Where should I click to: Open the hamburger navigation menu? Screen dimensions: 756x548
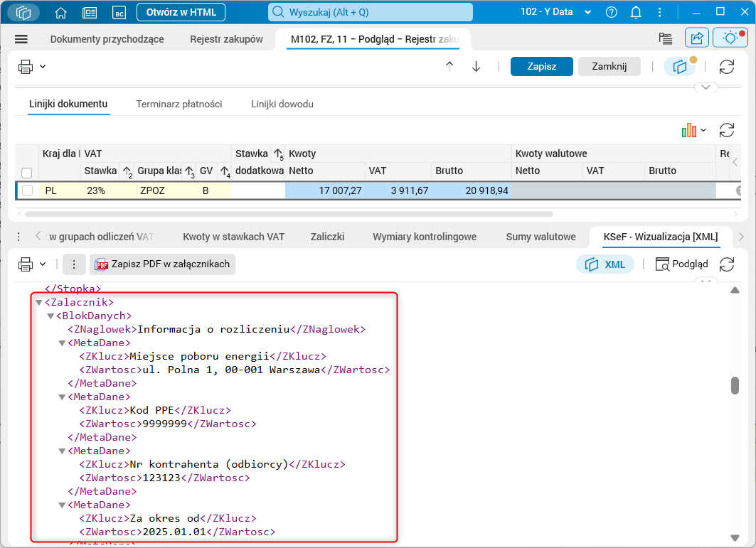coord(21,39)
